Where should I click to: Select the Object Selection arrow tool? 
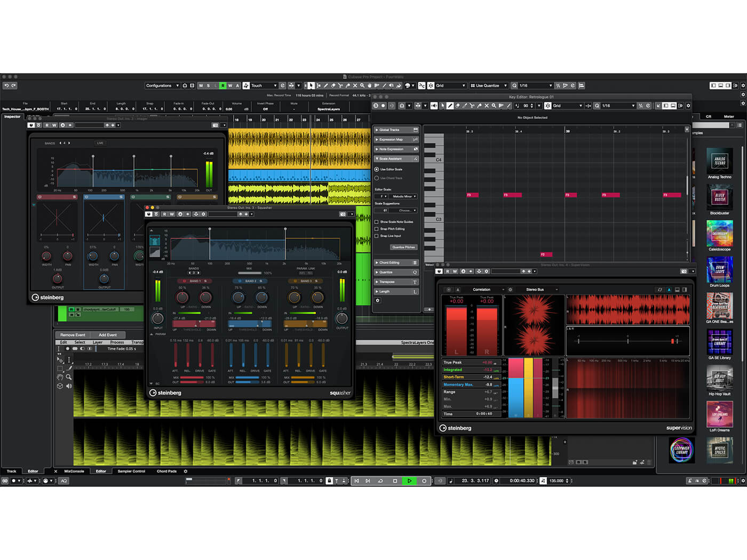[x=311, y=85]
